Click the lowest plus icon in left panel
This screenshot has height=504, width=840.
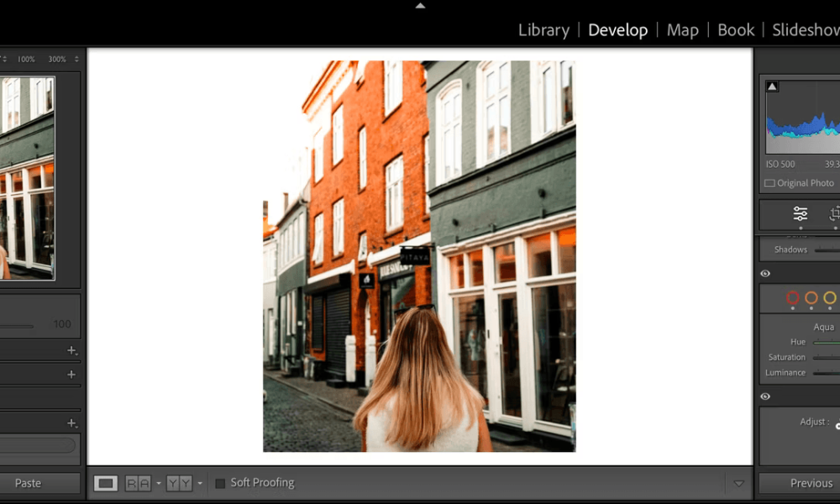71,423
